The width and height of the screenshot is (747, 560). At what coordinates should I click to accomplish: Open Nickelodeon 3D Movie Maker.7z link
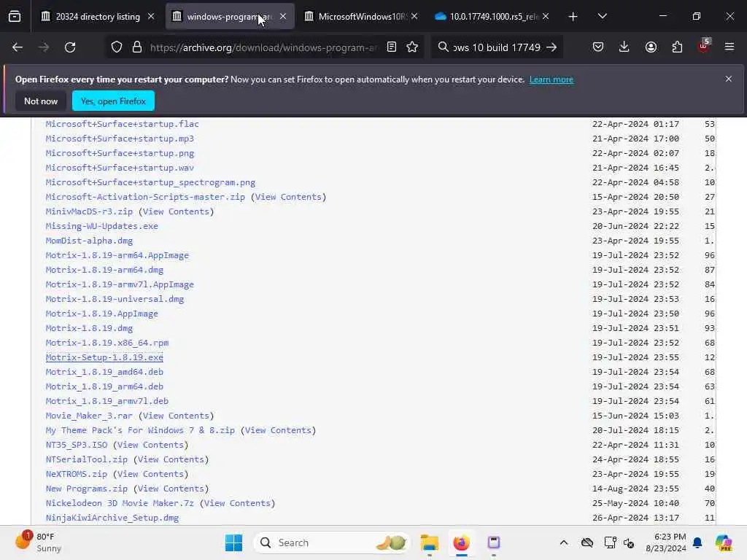[120, 503]
